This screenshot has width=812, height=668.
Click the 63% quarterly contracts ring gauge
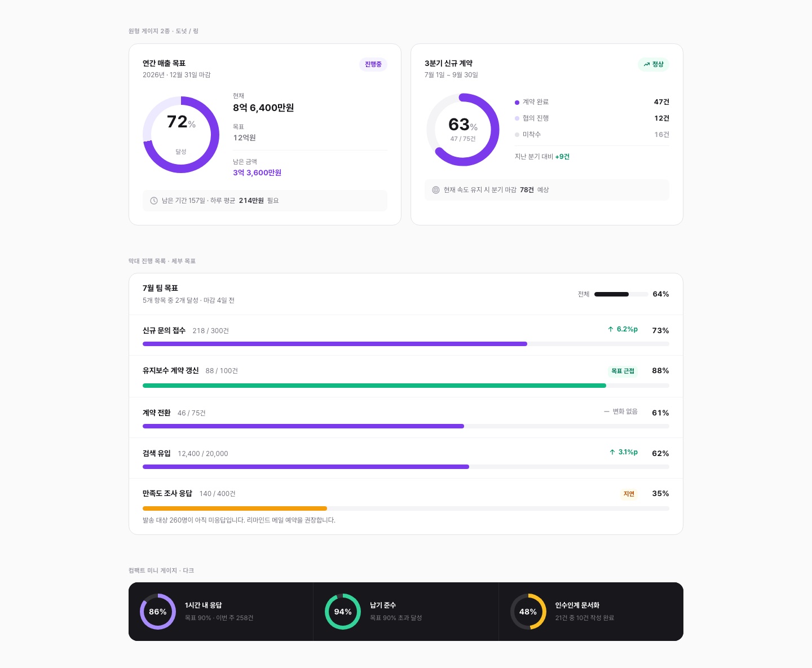point(463,130)
